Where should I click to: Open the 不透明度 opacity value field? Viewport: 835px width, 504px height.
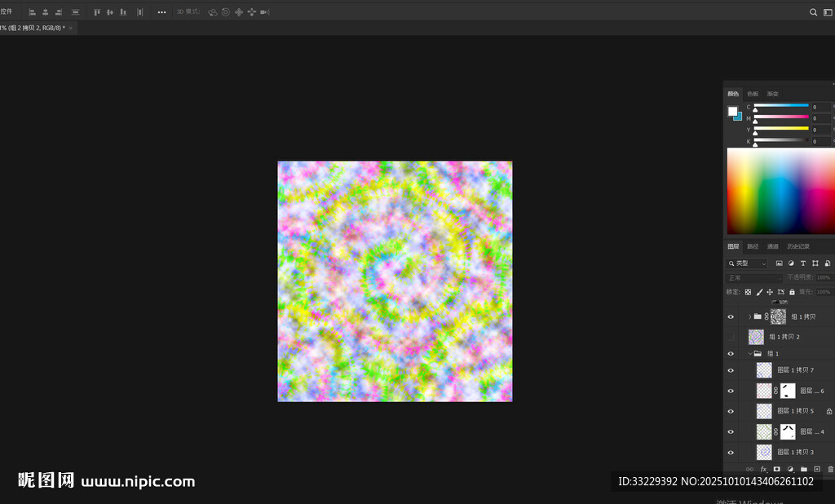824,277
